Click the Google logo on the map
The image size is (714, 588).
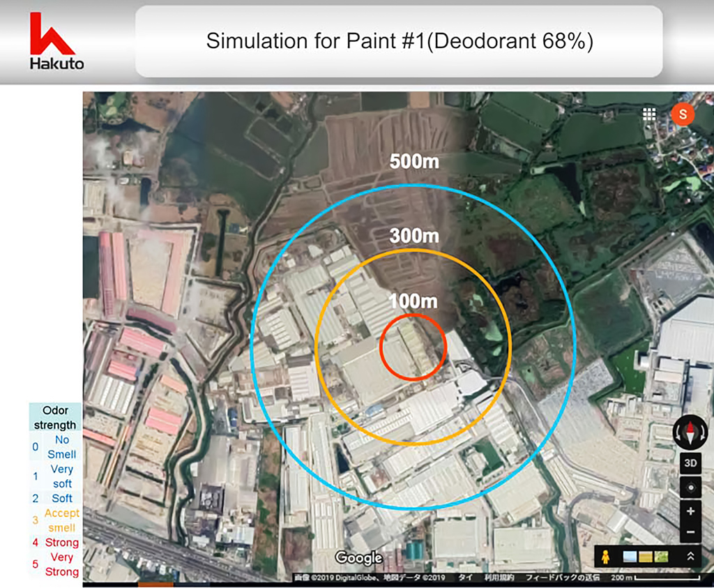[x=358, y=557]
